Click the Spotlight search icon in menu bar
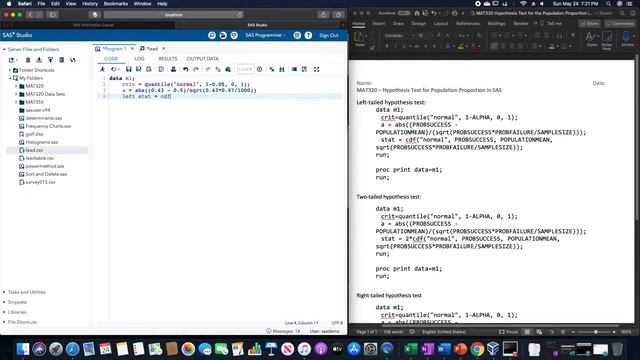 (609, 4)
